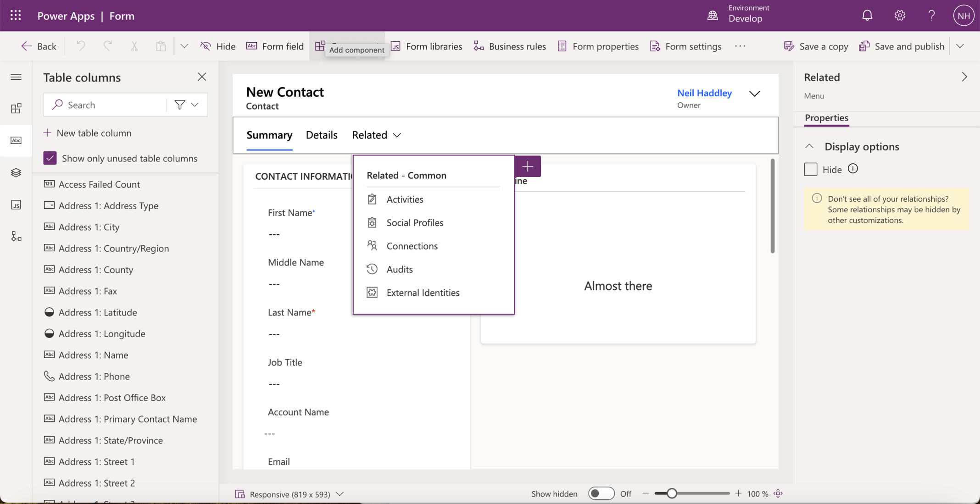Viewport: 980px width, 504px height.
Task: Click the Add component toolbar icon
Action: click(319, 46)
